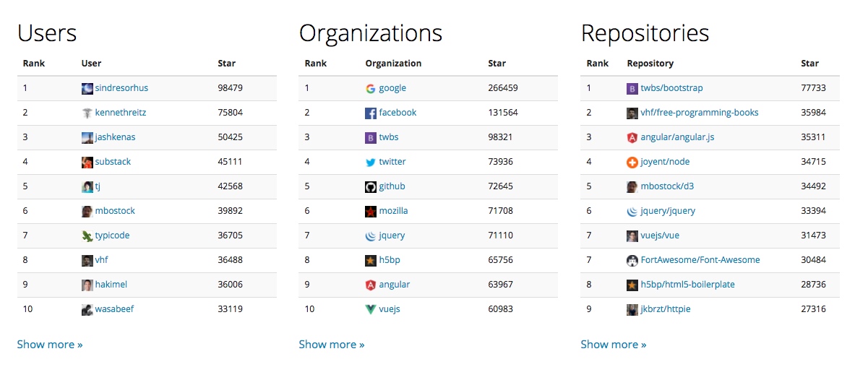This screenshot has width=868, height=380.
Task: Click tj avatar icon
Action: pyautogui.click(x=87, y=186)
